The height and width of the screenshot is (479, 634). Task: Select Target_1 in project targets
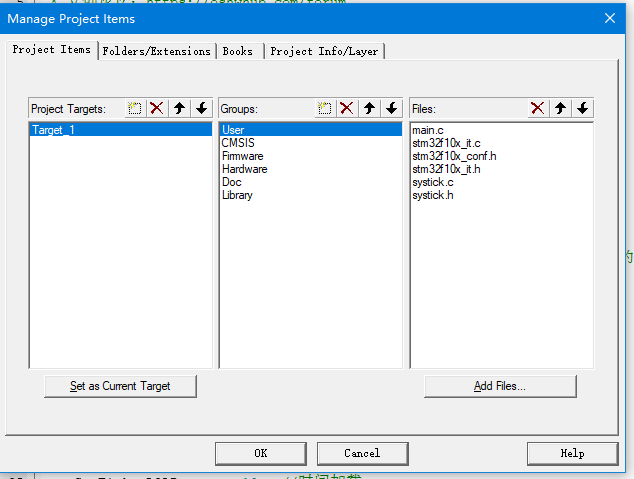pyautogui.click(x=121, y=130)
